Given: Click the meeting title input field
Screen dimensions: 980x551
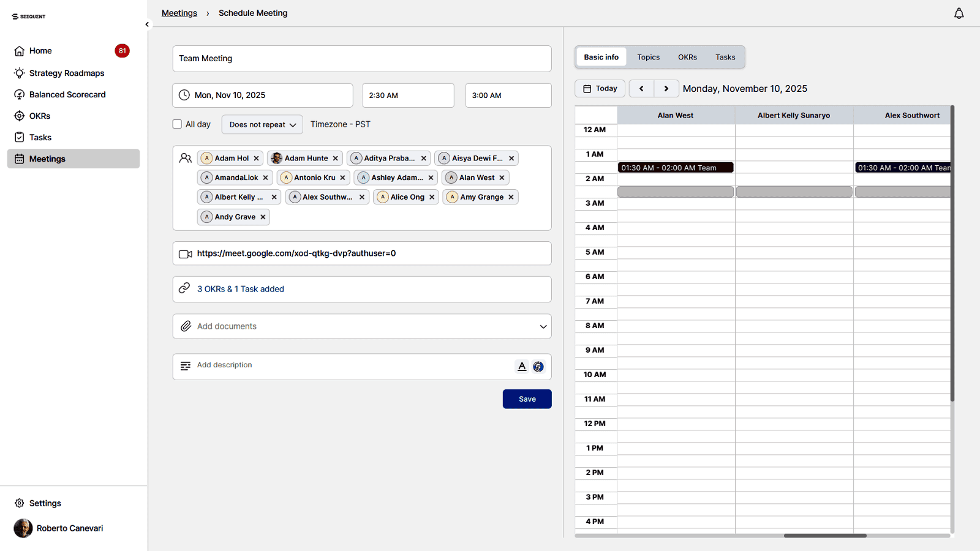Looking at the screenshot, I should pyautogui.click(x=361, y=59).
